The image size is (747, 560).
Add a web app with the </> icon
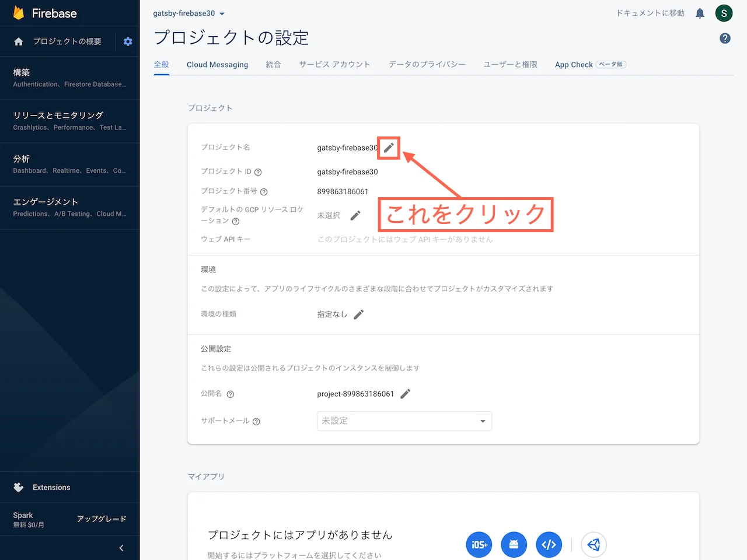[x=549, y=544]
